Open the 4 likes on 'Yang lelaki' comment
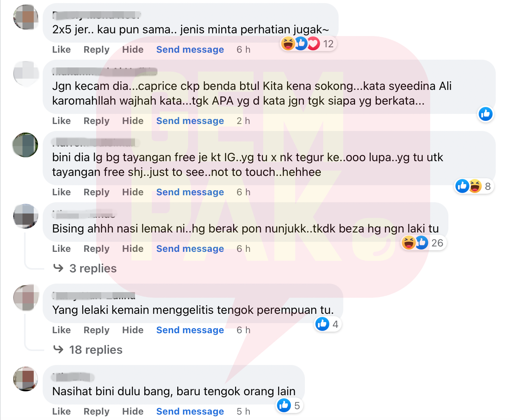526x420 pixels. click(x=327, y=324)
